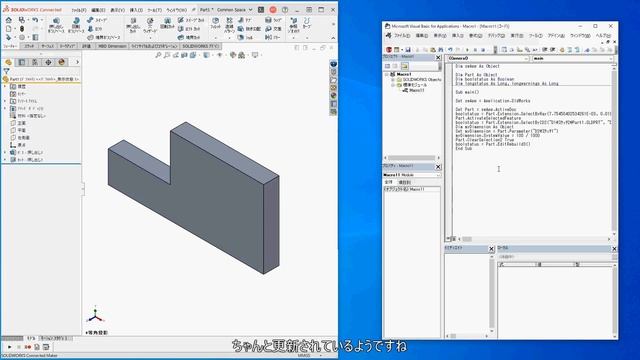Image resolution: width=640 pixels, height=360 pixels.
Task: Collapse the SOLIDWORKS CommandManager ribbon arrow
Action: coord(333,38)
